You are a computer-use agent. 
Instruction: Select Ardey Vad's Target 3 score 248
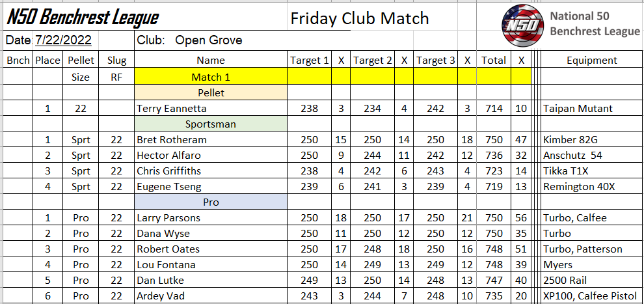[435, 296]
